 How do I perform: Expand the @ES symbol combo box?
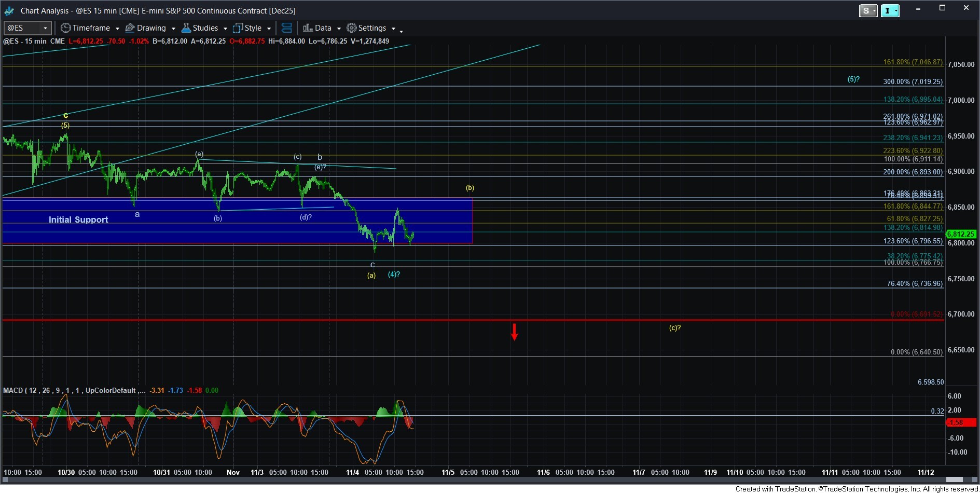[x=45, y=28]
